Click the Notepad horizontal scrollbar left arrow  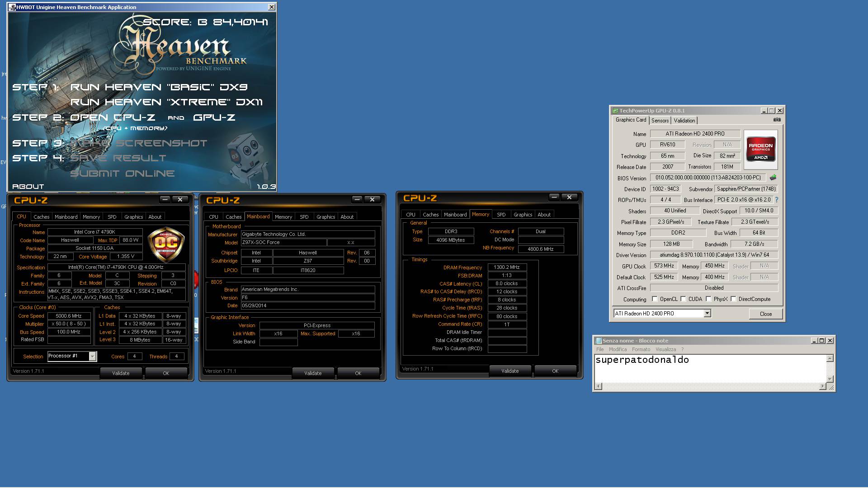tap(599, 386)
